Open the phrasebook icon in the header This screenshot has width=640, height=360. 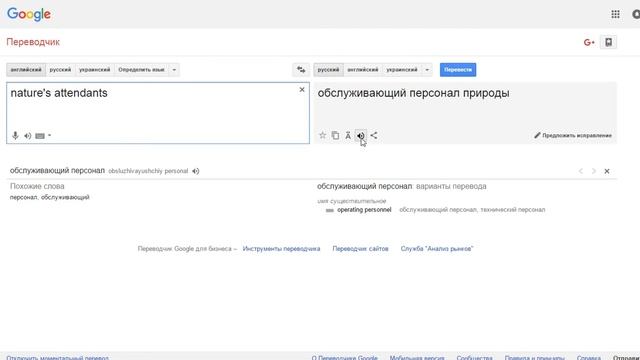608,42
